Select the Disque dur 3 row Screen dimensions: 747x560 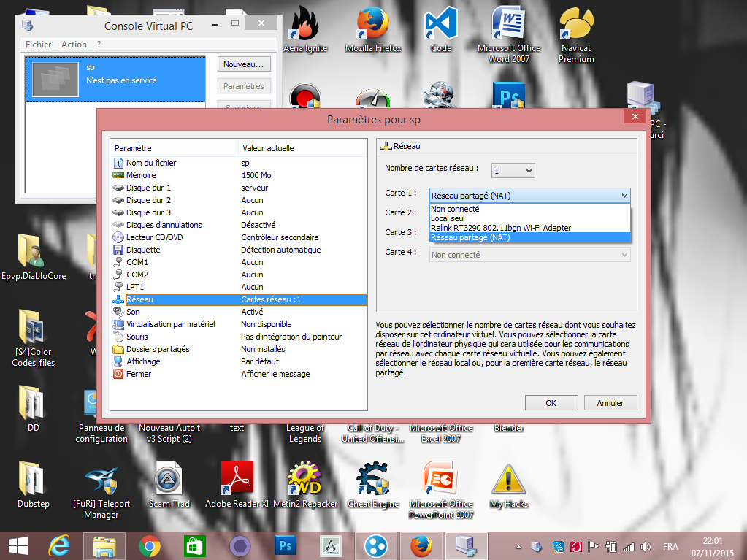click(238, 212)
